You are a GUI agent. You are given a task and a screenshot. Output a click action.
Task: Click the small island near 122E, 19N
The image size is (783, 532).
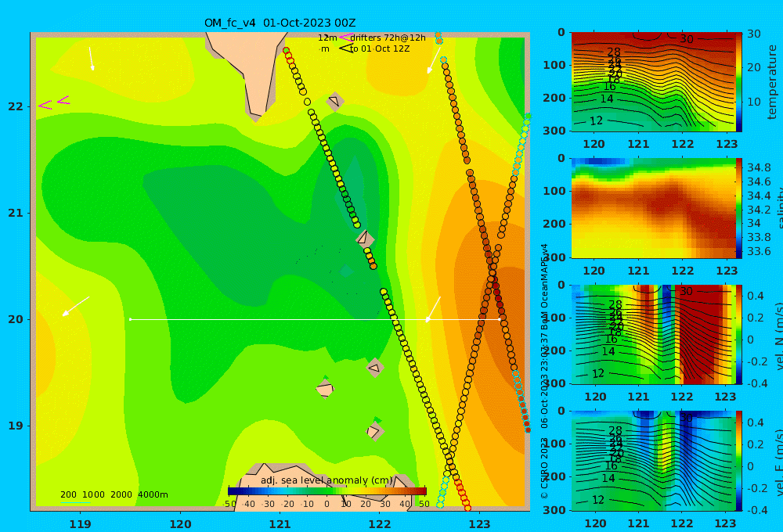tap(374, 430)
